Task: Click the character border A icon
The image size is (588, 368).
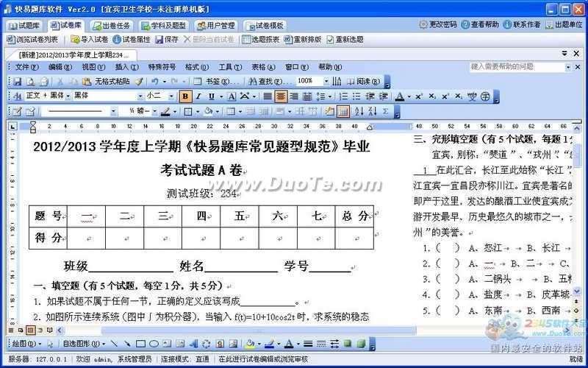Action: tap(232, 96)
